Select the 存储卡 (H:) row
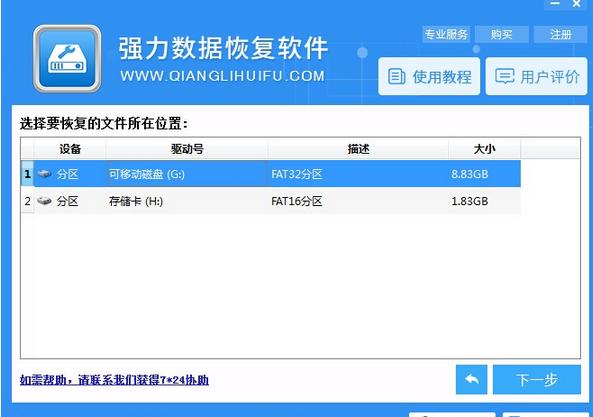The height and width of the screenshot is (417, 593). 271,201
